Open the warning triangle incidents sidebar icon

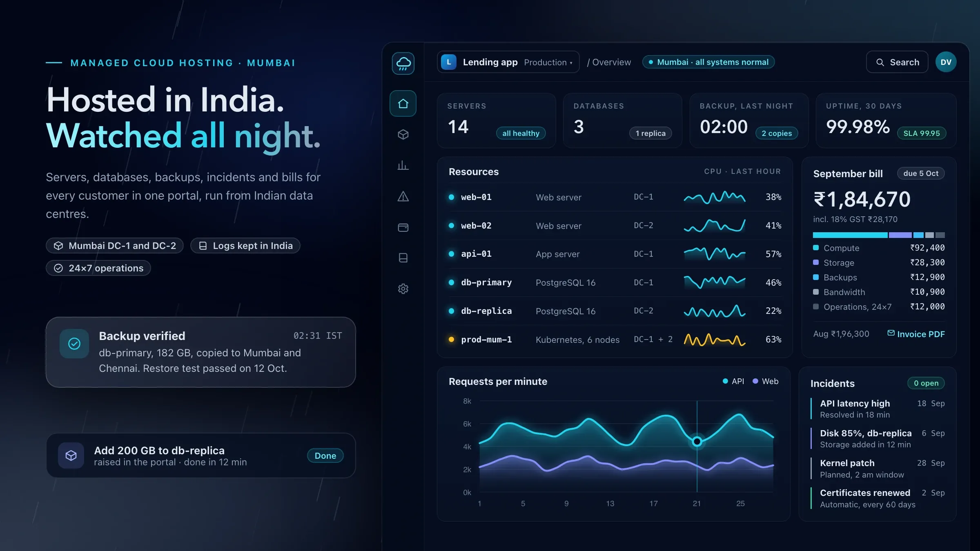pyautogui.click(x=403, y=196)
